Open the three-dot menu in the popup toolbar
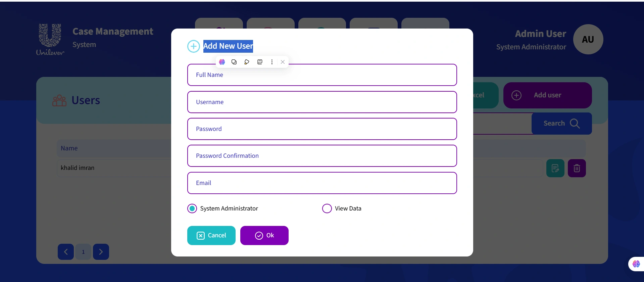644x282 pixels. [x=272, y=62]
